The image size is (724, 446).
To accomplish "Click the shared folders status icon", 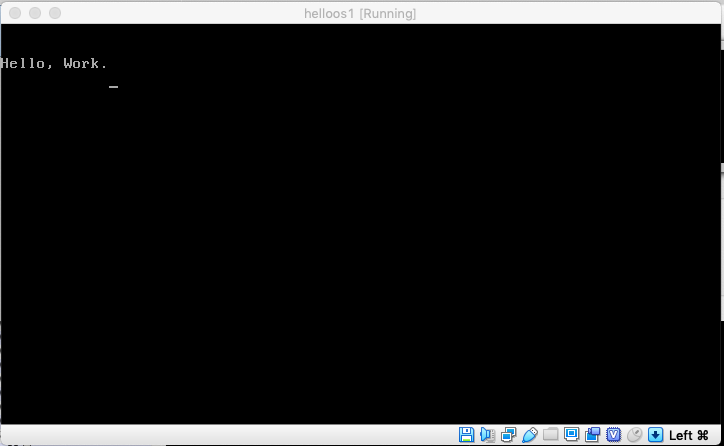I will 550,434.
